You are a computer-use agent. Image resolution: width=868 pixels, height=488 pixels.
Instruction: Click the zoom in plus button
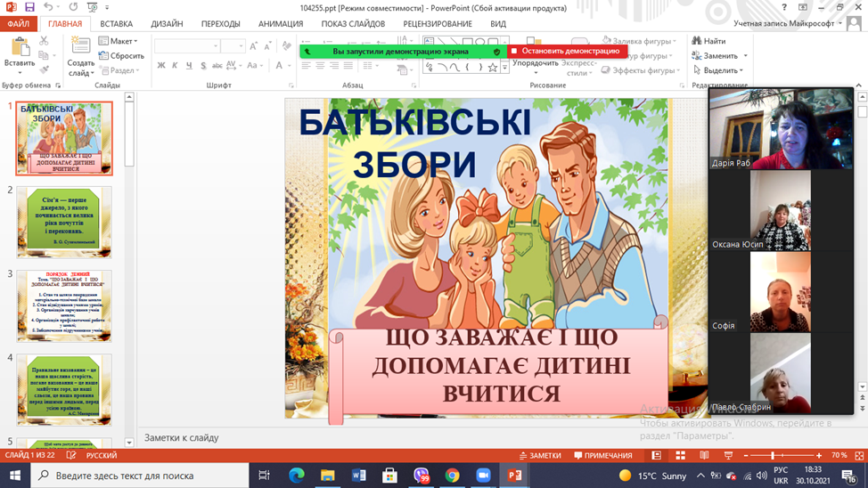point(819,455)
